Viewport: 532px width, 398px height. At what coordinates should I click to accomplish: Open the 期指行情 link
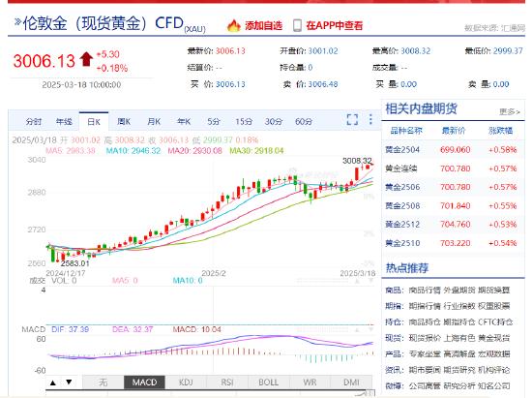click(425, 306)
